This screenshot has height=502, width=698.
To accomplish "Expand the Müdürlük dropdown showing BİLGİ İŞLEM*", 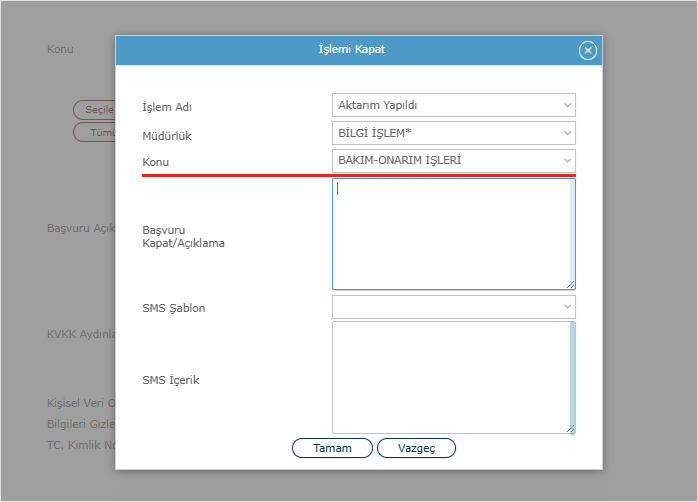I will pyautogui.click(x=453, y=133).
